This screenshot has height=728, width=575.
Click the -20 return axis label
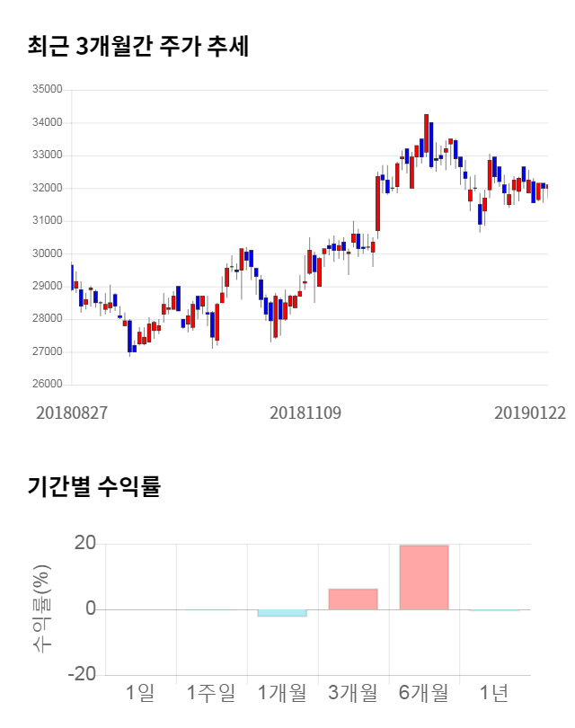tap(83, 675)
